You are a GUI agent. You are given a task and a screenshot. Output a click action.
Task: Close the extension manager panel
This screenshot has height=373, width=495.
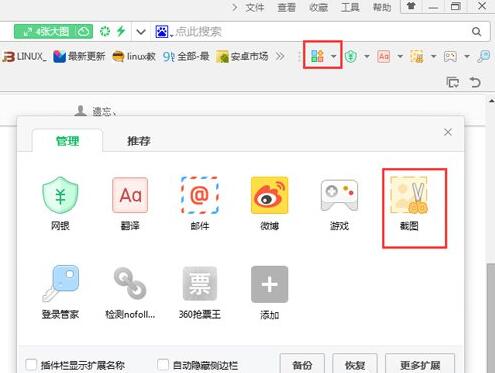tap(448, 132)
